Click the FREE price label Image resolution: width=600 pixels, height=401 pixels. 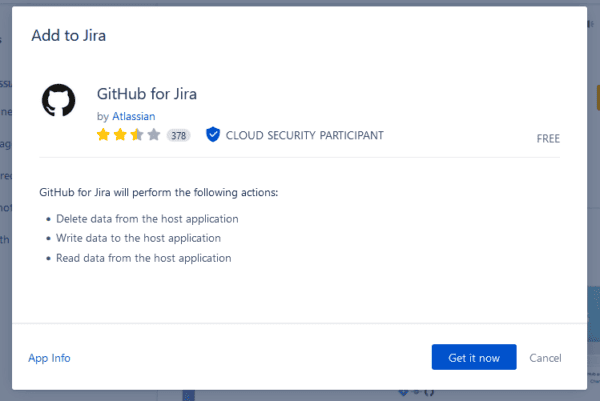pos(548,139)
